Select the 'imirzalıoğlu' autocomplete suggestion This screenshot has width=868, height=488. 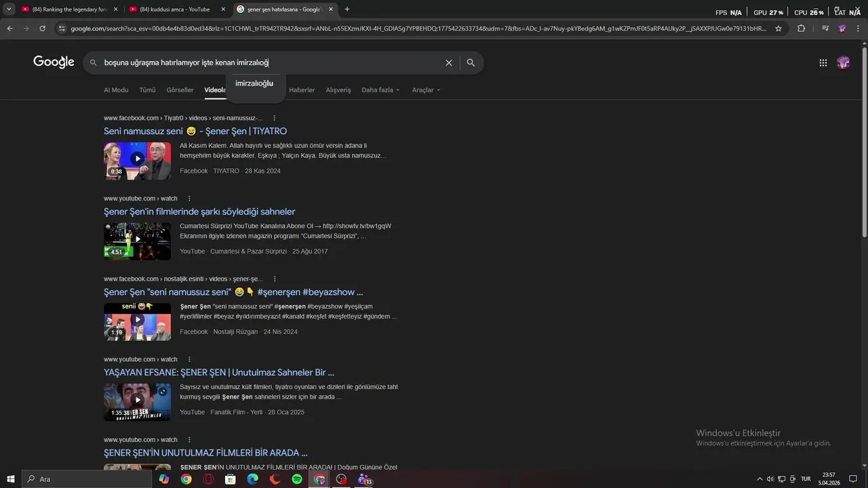pos(254,83)
